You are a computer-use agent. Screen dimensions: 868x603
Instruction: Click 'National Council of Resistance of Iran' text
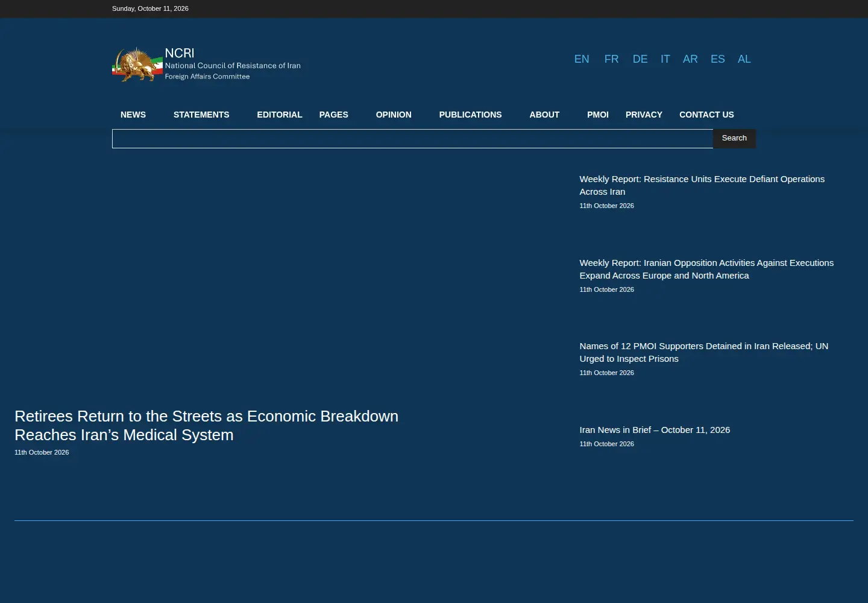(233, 66)
